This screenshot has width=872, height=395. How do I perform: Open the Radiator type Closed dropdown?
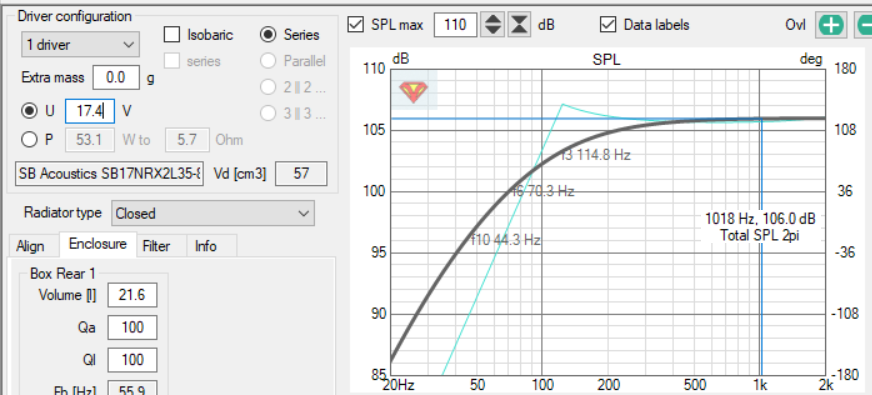click(x=212, y=213)
